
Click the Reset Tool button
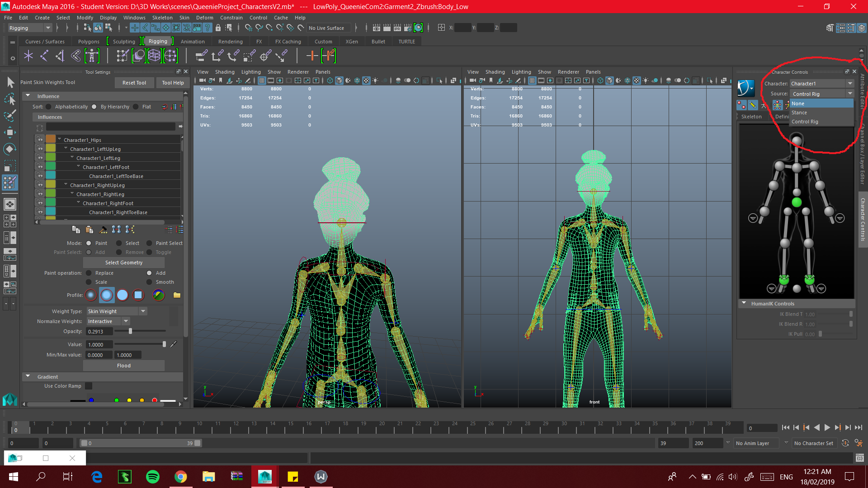pos(134,83)
